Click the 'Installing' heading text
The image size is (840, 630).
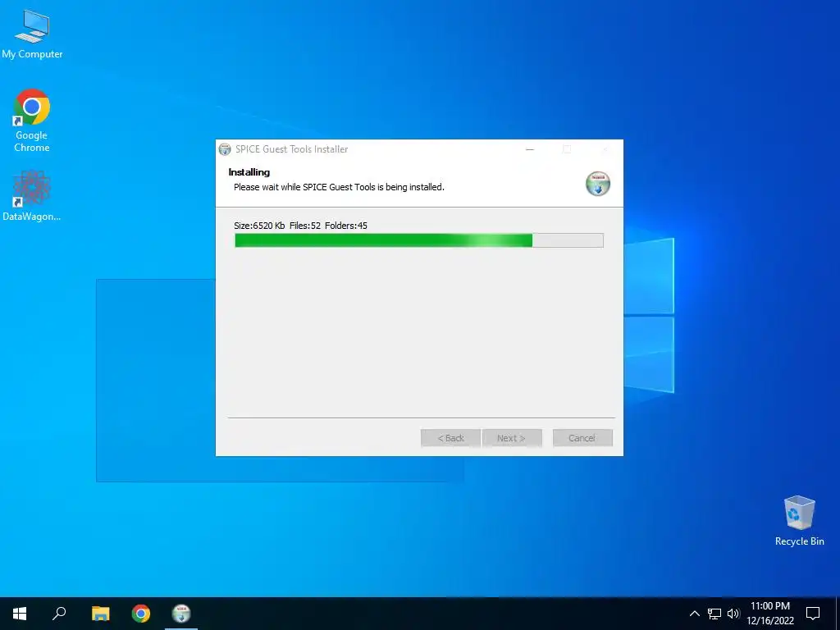(249, 172)
